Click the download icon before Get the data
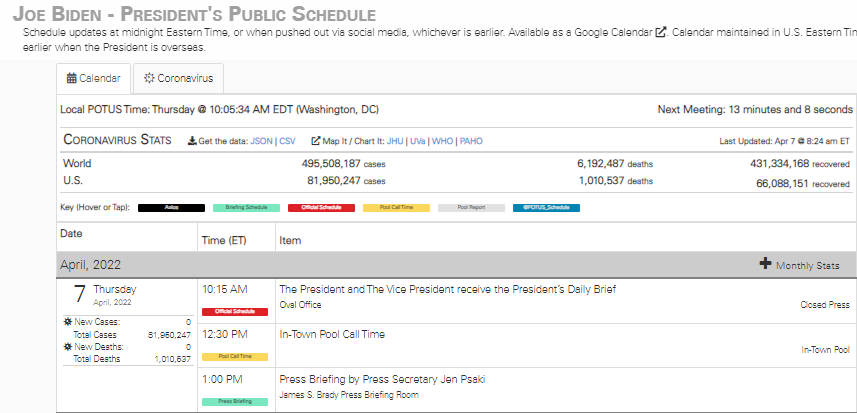 192,141
